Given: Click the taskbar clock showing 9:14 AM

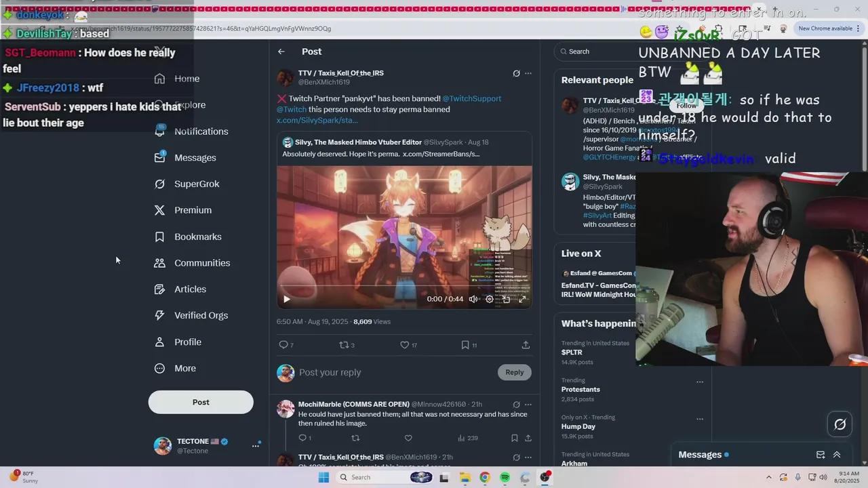Looking at the screenshot, I should click(848, 478).
